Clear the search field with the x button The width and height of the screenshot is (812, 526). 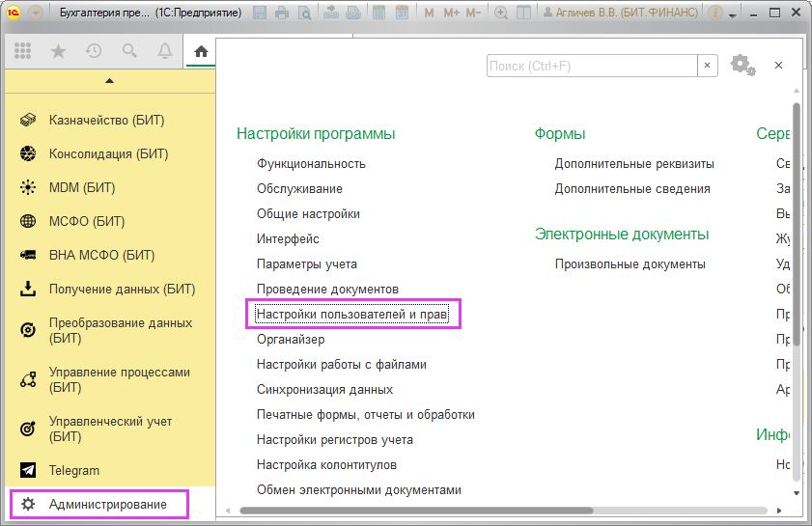(x=708, y=66)
